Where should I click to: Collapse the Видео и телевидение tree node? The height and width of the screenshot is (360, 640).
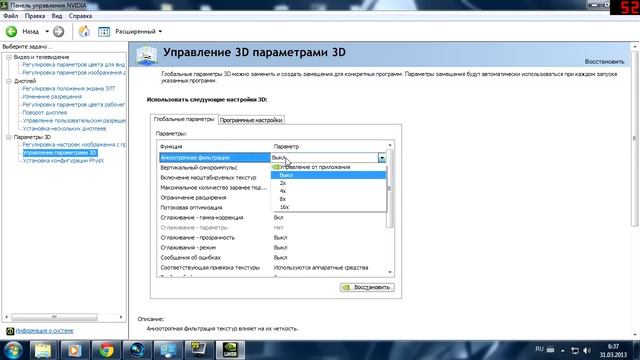pyautogui.click(x=9, y=57)
